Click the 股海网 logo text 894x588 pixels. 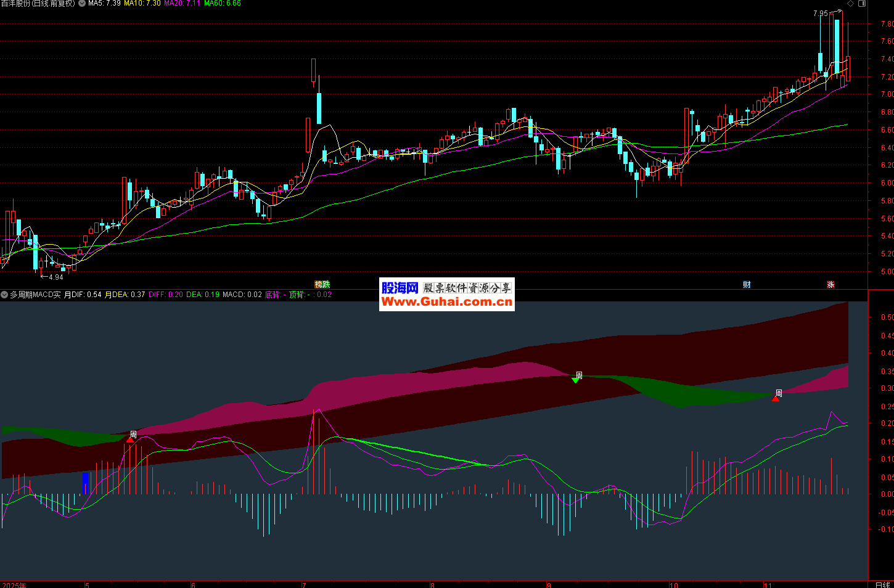pyautogui.click(x=400, y=288)
